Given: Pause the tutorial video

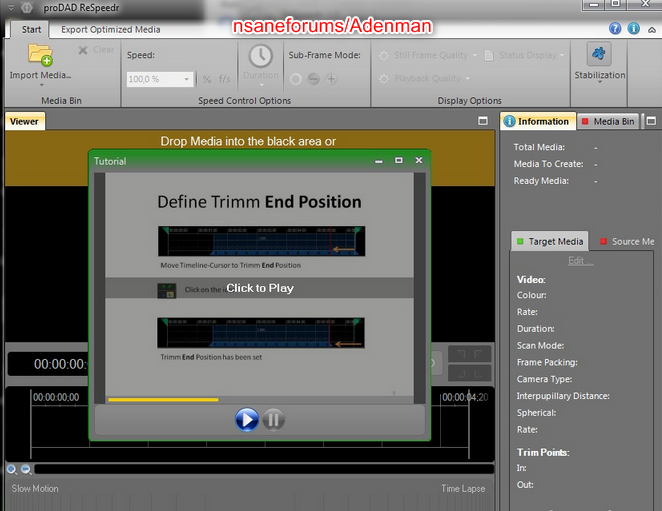Looking at the screenshot, I should (x=274, y=420).
